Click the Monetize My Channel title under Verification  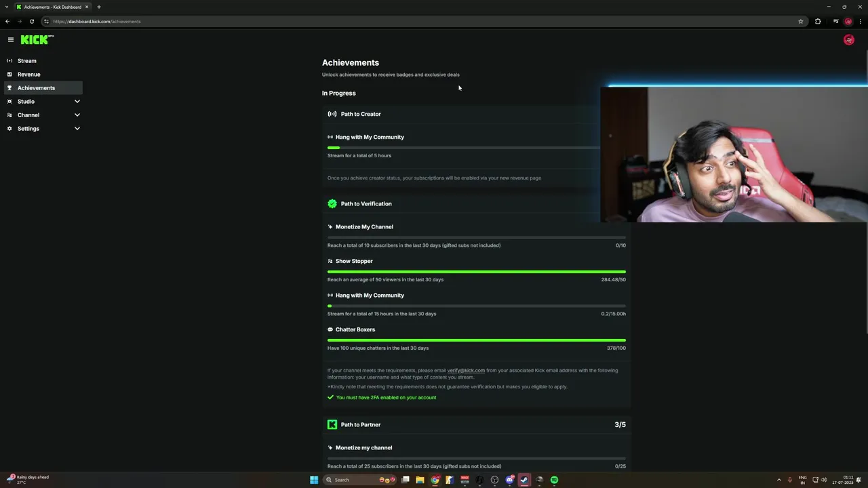tap(364, 227)
